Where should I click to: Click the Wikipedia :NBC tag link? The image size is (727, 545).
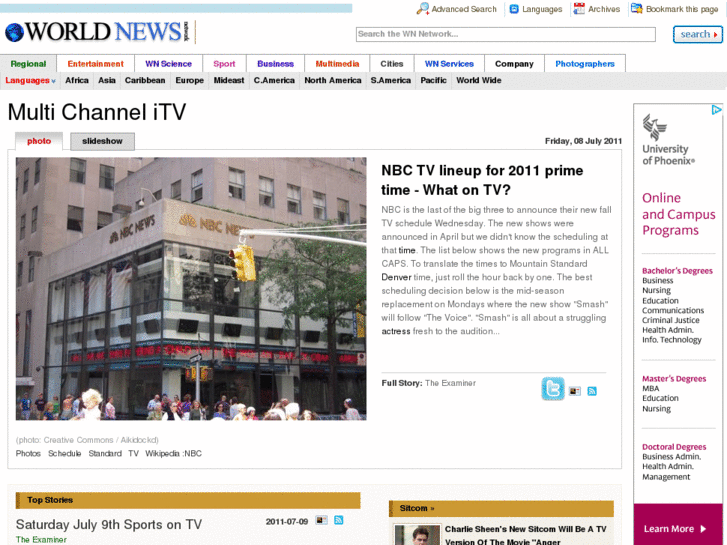pos(173,454)
